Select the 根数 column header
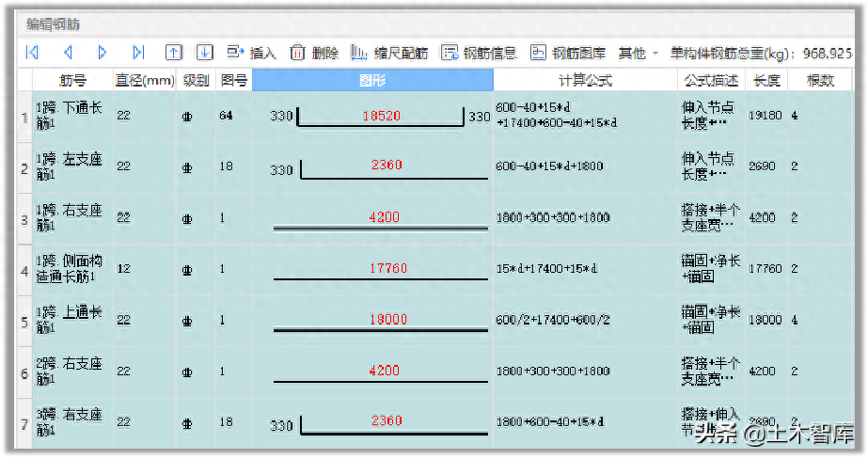 820,80
